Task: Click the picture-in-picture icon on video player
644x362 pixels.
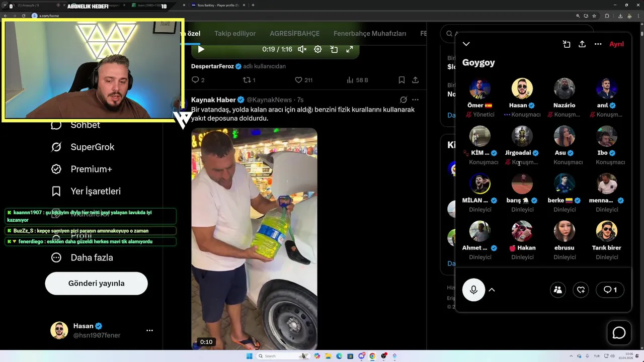Action: [334, 49]
